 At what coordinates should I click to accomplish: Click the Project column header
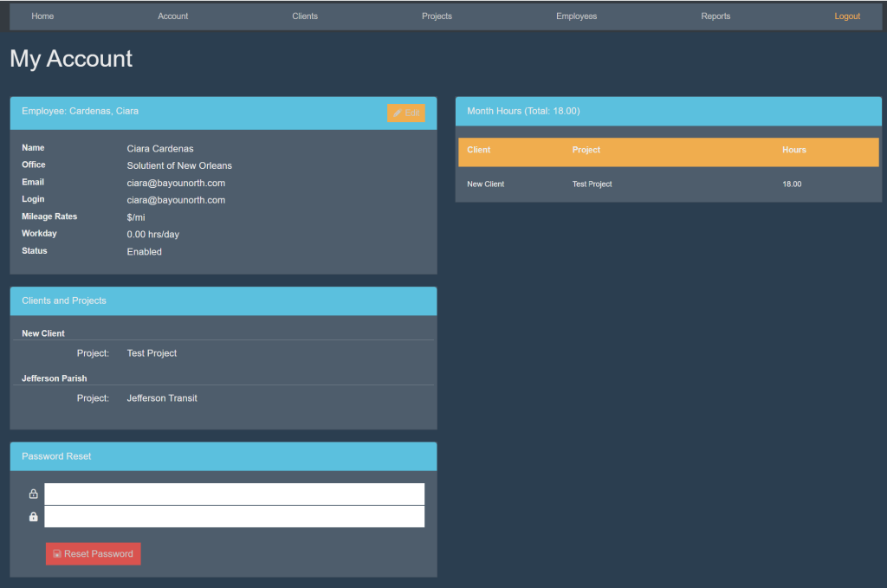pyautogui.click(x=586, y=150)
